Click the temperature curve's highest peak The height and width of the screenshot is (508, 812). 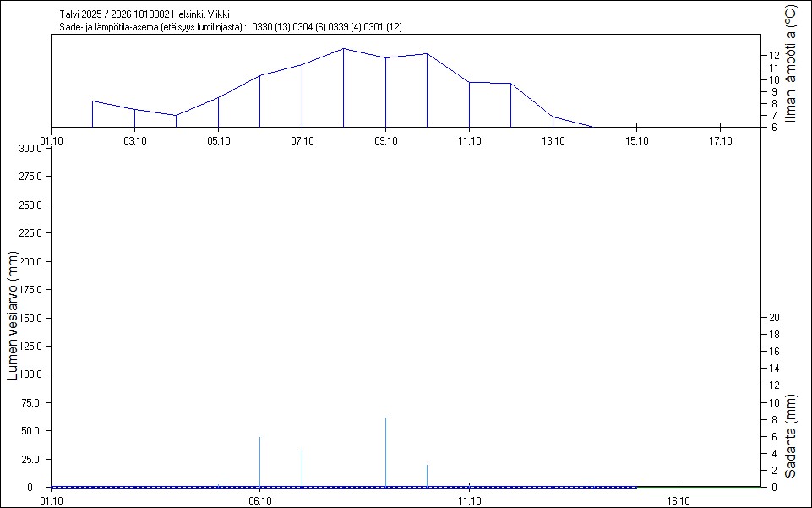(343, 49)
